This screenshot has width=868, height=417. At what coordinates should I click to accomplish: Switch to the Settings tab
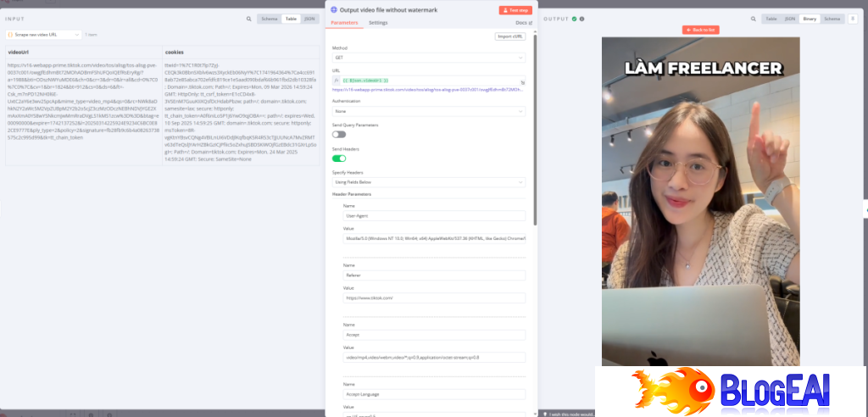pyautogui.click(x=378, y=23)
